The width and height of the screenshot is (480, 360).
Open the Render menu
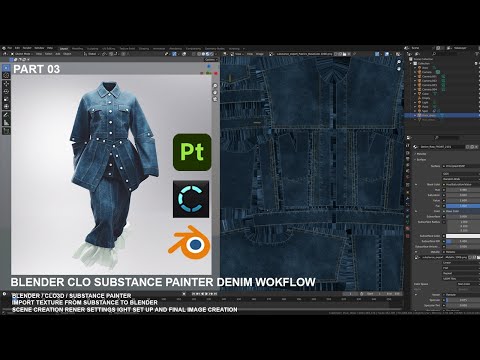pyautogui.click(x=27, y=48)
